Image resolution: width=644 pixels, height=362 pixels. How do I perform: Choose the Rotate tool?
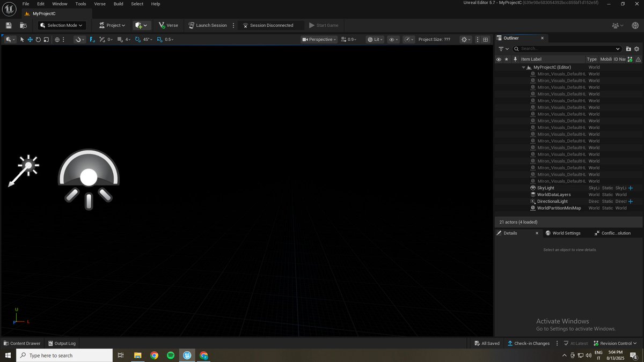[38, 39]
